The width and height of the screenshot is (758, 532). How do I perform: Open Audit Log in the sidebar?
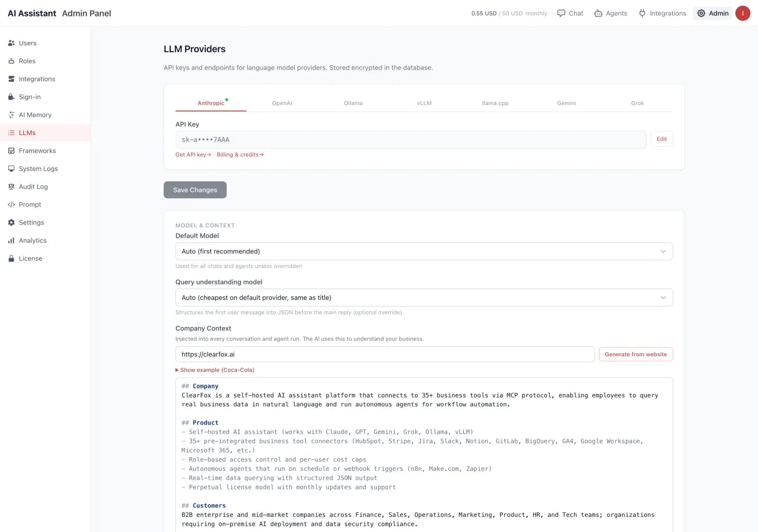coord(45,187)
